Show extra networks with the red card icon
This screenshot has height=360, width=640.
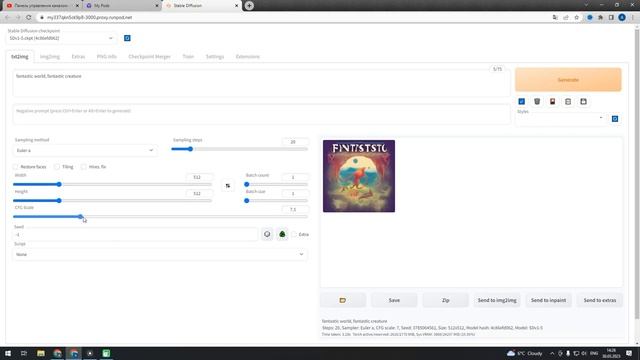coord(553,101)
